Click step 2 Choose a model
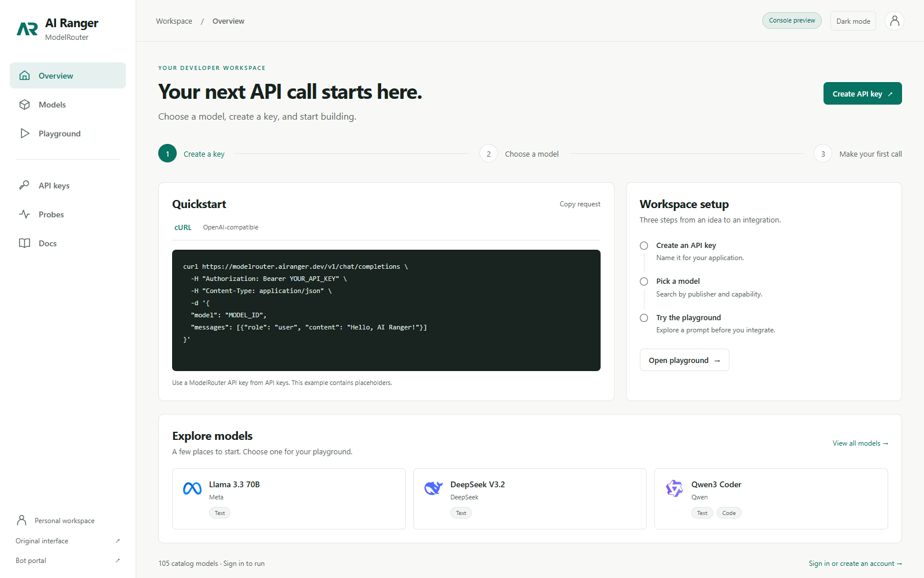Screen dimensions: 924x578 pyautogui.click(x=519, y=154)
